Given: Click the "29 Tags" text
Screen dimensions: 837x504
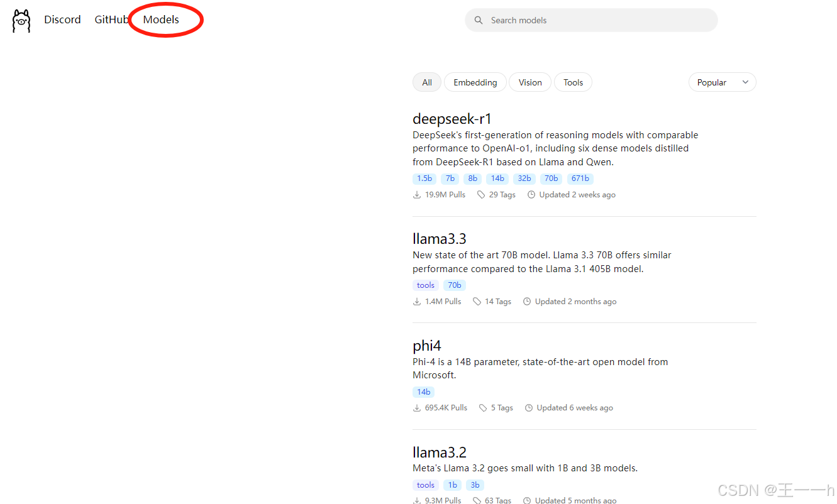Looking at the screenshot, I should point(502,195).
